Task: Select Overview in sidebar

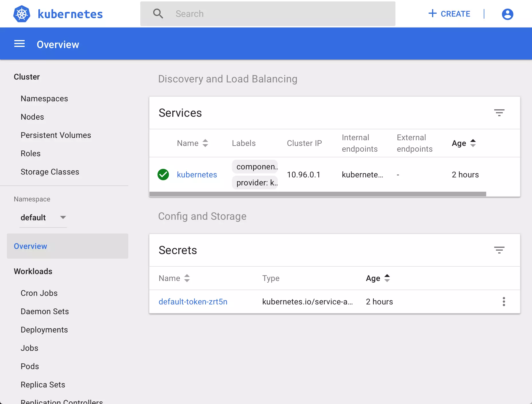Action: (68, 246)
